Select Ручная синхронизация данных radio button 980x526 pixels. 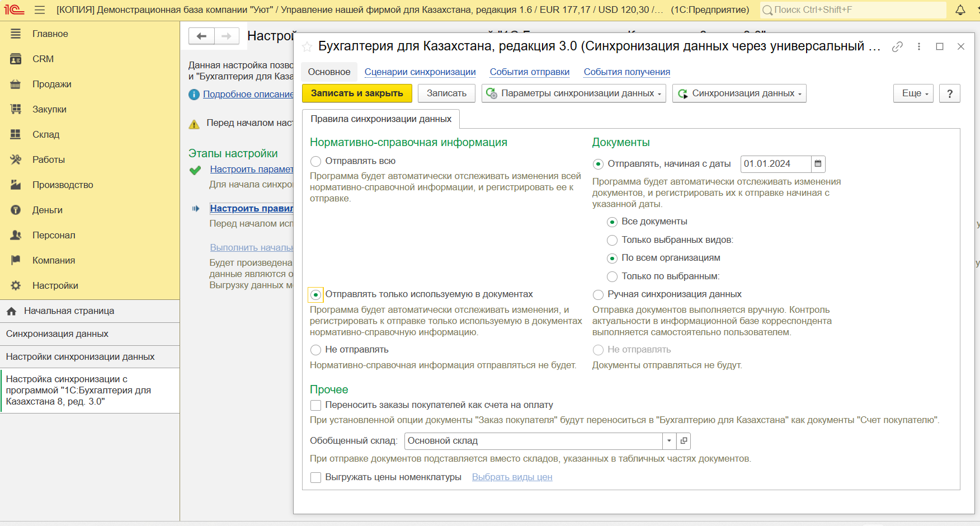(598, 295)
